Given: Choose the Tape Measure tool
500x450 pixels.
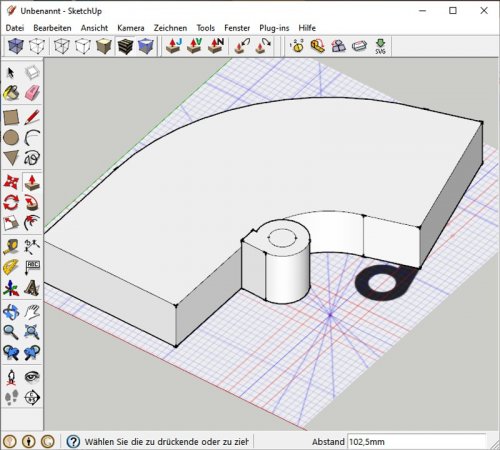Looking at the screenshot, I should (11, 247).
